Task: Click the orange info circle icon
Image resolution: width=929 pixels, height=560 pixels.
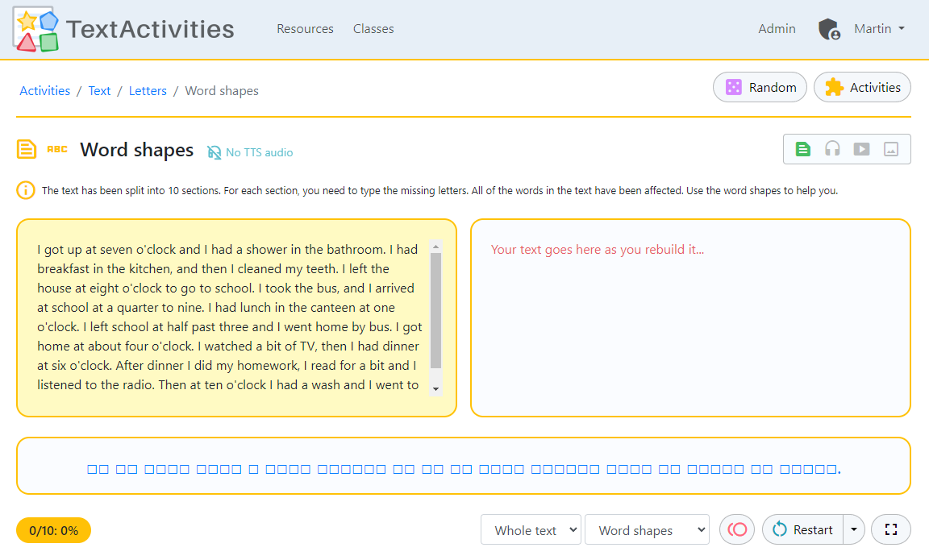Action: (26, 191)
